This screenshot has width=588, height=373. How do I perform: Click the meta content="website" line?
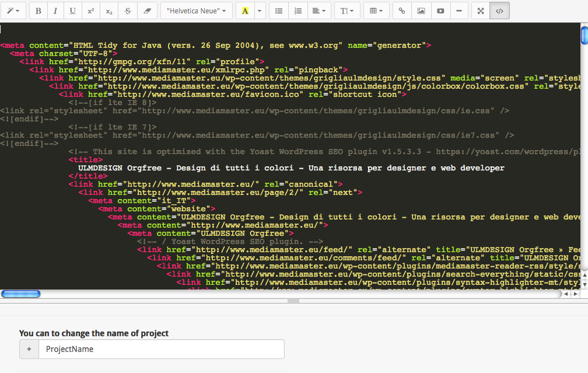coord(157,209)
